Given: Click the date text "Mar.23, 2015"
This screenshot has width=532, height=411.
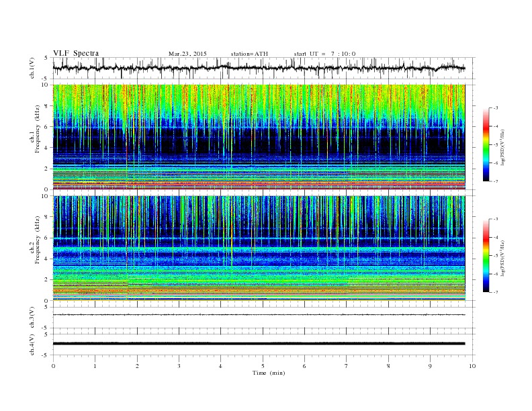Looking at the screenshot, I should (x=187, y=54).
